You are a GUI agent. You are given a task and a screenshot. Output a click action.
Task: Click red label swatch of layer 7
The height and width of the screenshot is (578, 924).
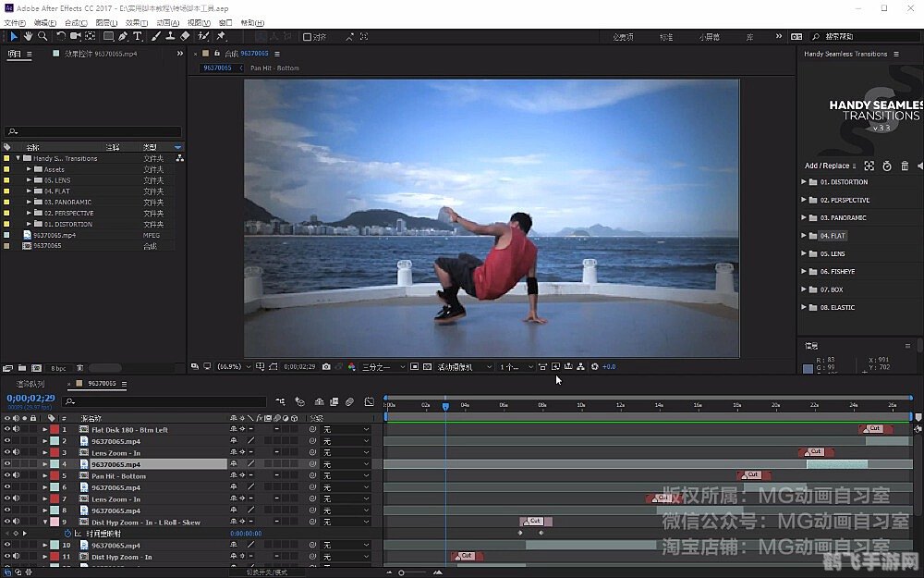[x=55, y=499]
